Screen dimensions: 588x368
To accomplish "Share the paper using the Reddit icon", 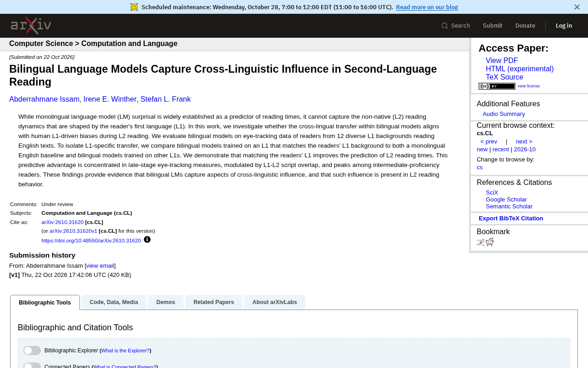I will pos(490,242).
